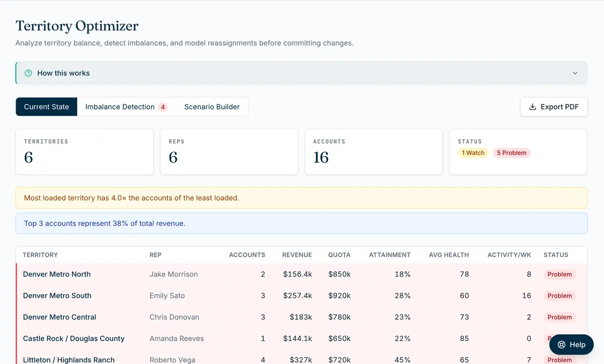Click the most loaded territory warning banner

tap(301, 198)
